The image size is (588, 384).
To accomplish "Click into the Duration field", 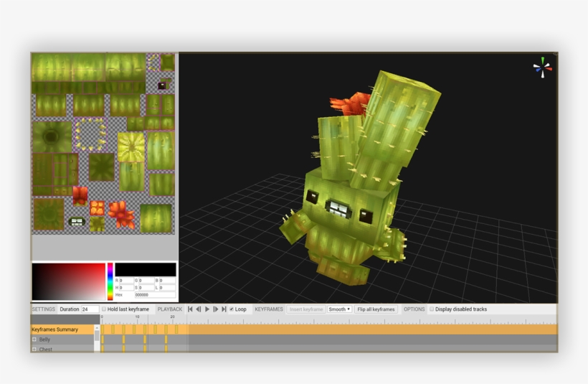I will pos(90,309).
